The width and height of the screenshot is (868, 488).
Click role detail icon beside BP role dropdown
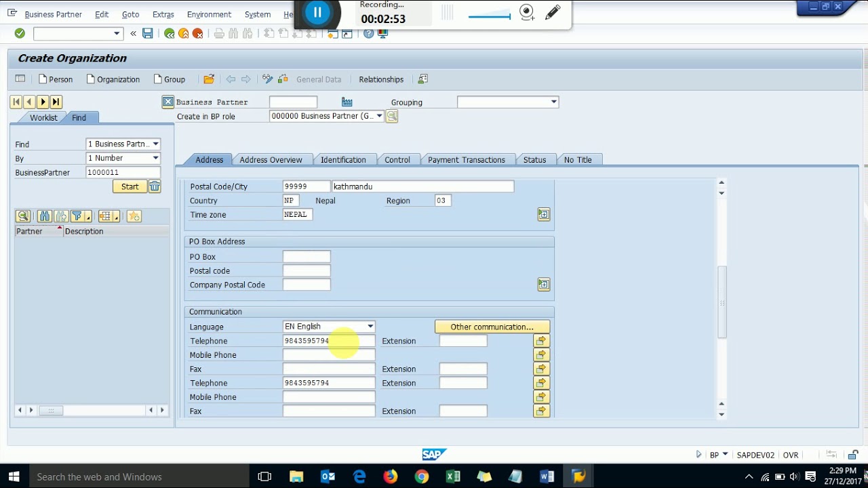tap(392, 117)
